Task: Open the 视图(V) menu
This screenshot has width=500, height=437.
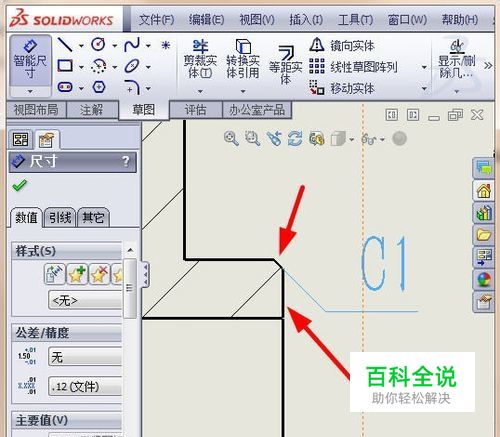Action: [x=257, y=20]
